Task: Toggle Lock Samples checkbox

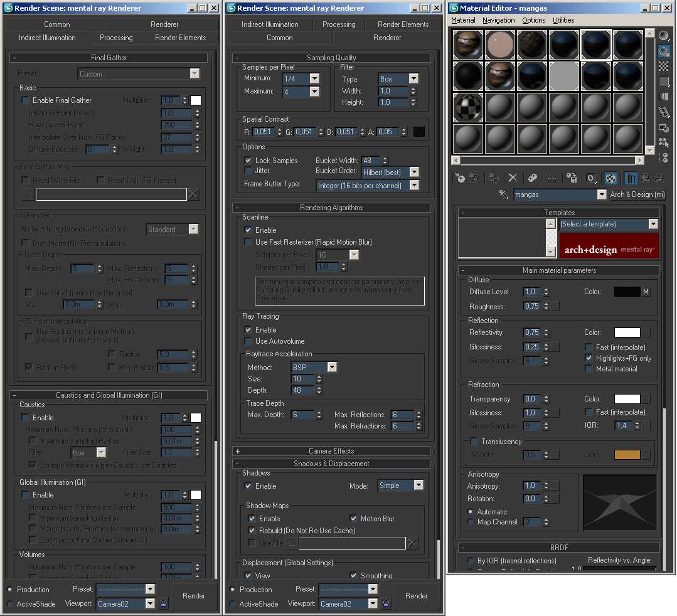Action: click(248, 160)
